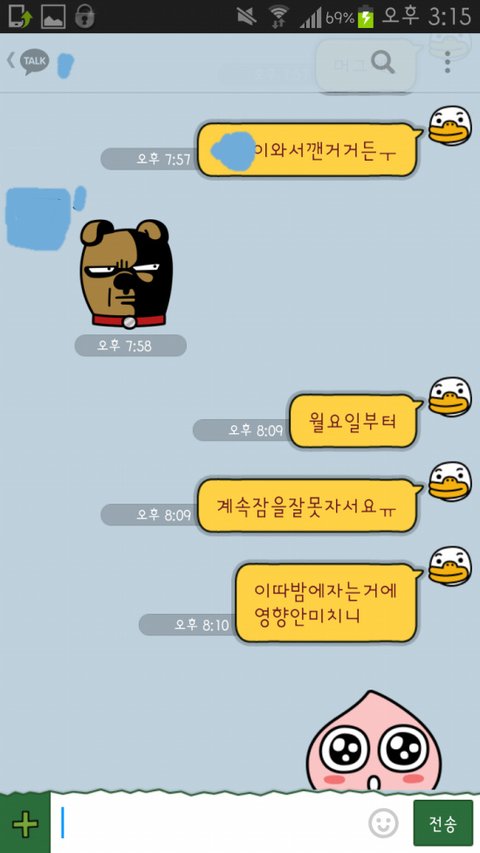Open the chat search magnifier
Image resolution: width=480 pixels, height=853 pixels.
coord(383,63)
